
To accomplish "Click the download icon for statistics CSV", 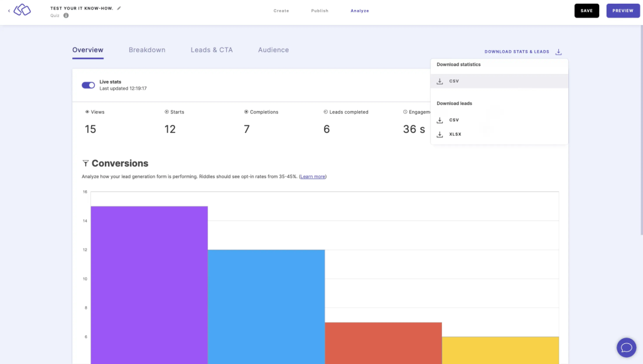I will point(440,81).
